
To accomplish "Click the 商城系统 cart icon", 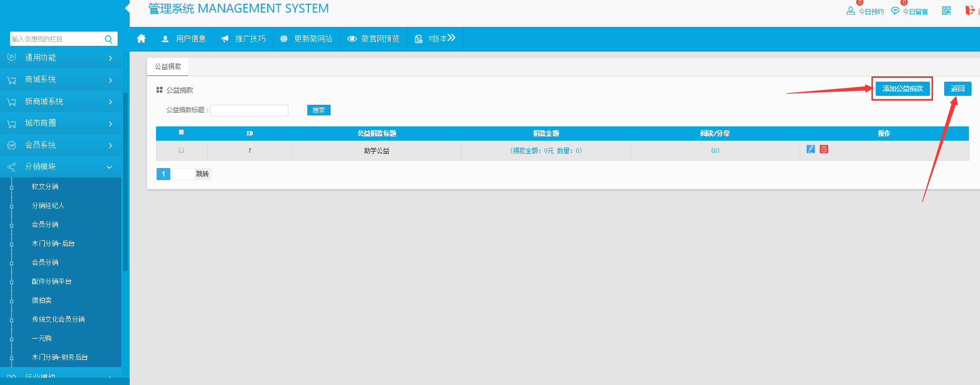I will [12, 80].
